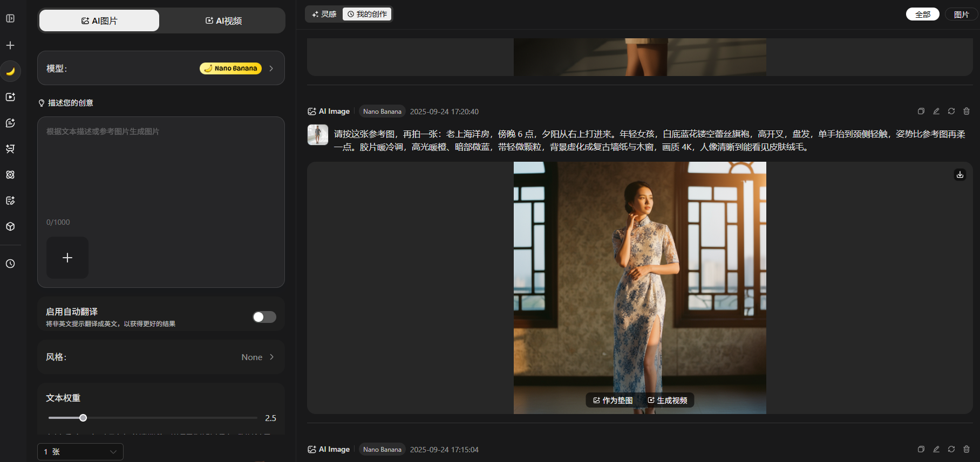Click 生成视频 button on the image
Image resolution: width=980 pixels, height=462 pixels.
point(668,400)
